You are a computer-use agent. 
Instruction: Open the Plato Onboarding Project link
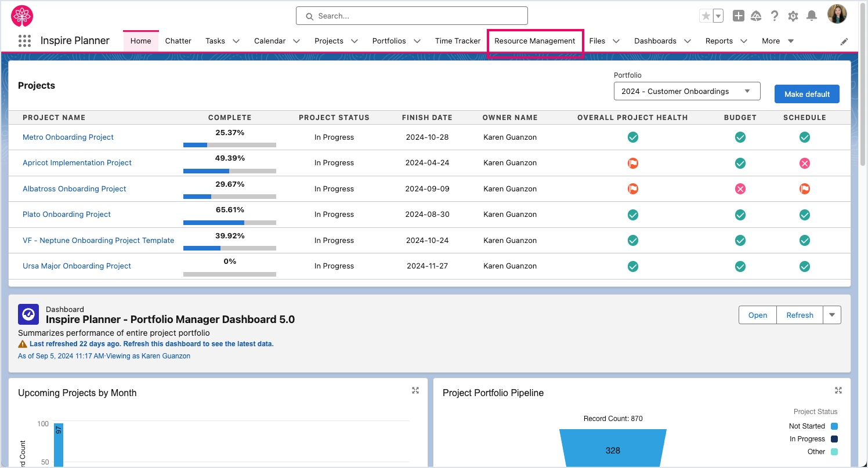tap(67, 215)
